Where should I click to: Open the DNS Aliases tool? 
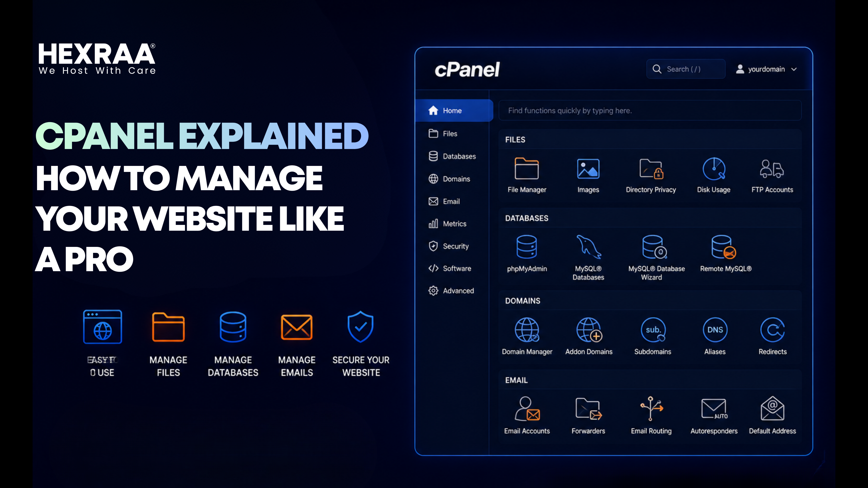click(x=715, y=330)
